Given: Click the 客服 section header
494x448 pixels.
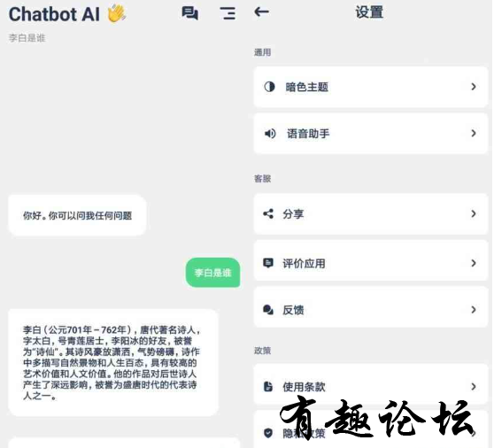Looking at the screenshot, I should pos(262,179).
